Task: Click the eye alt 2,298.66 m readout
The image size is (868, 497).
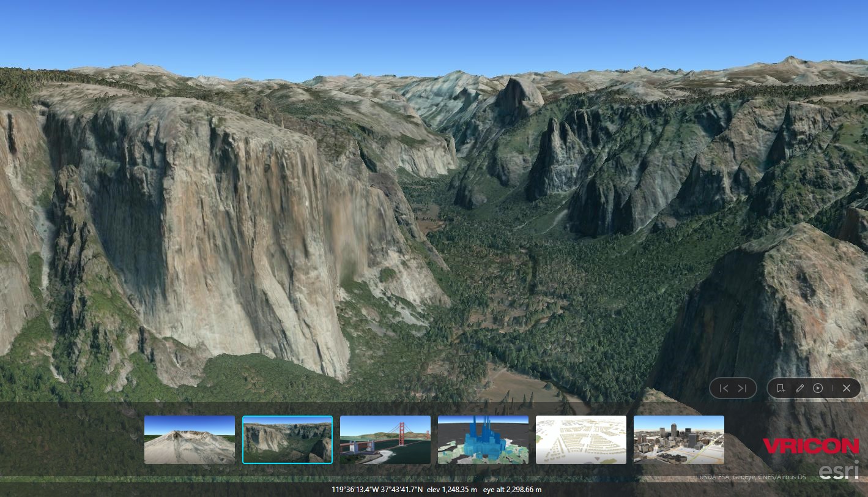Action: pos(513,490)
